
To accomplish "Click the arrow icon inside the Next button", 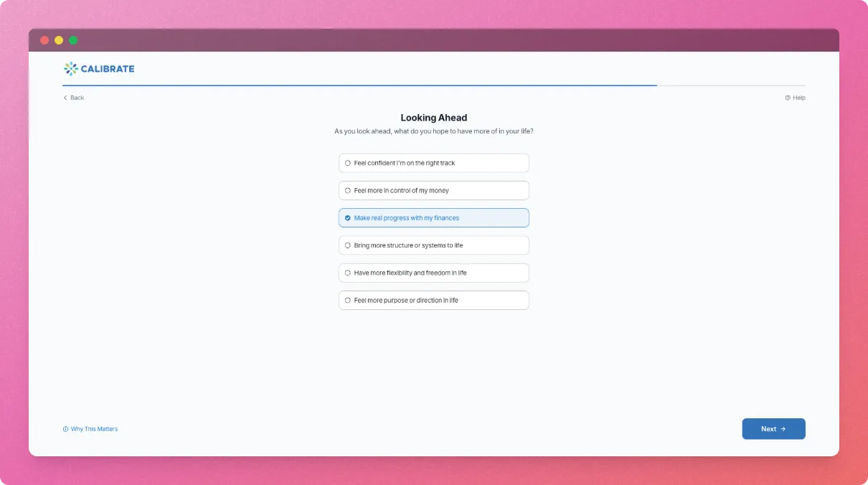I will (784, 428).
